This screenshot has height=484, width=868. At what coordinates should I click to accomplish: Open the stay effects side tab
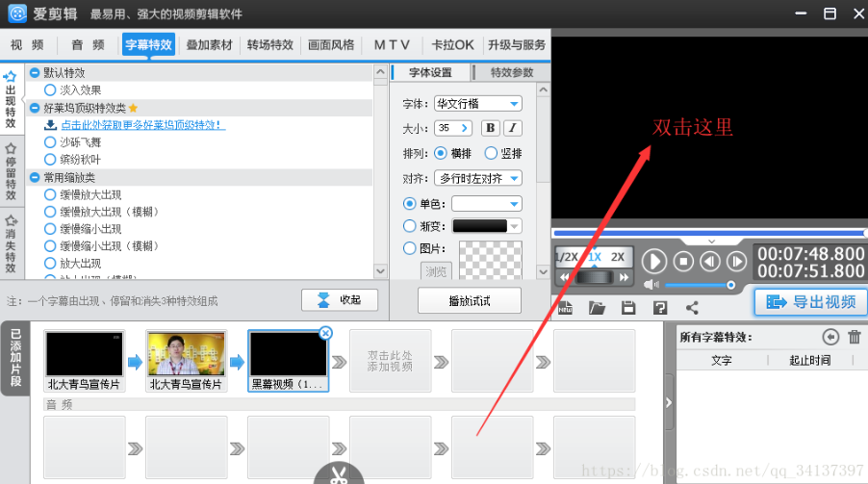point(11,171)
